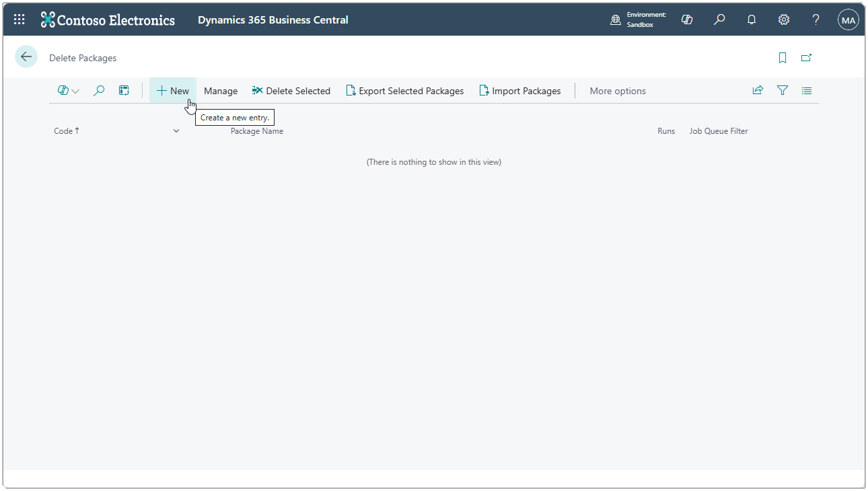Toggle the bookmark for this page
868x491 pixels.
[782, 58]
